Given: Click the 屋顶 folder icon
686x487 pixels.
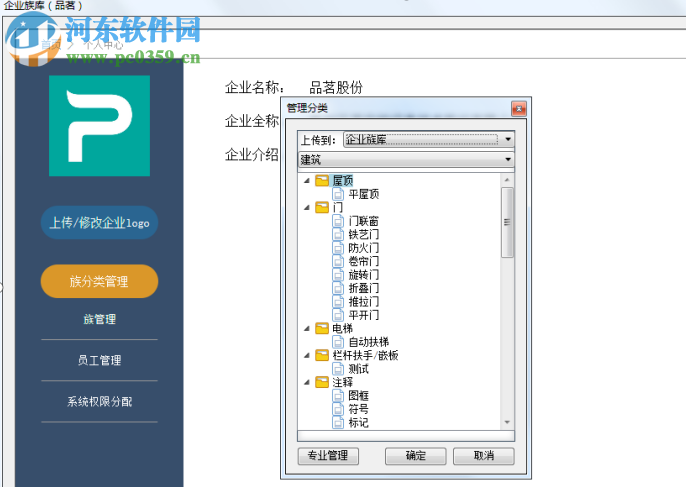Looking at the screenshot, I should click(x=322, y=181).
